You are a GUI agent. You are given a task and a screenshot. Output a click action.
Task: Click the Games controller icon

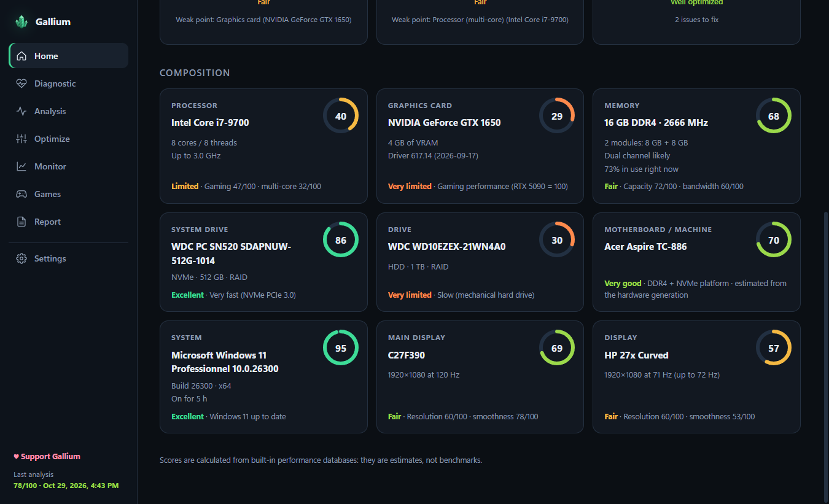[x=21, y=194]
